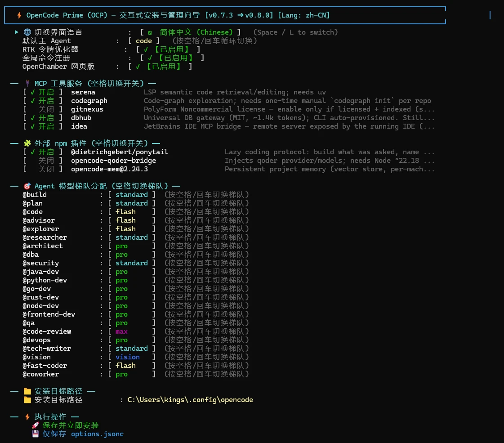Click the floppy disk icon for 仅保存

click(x=36, y=434)
